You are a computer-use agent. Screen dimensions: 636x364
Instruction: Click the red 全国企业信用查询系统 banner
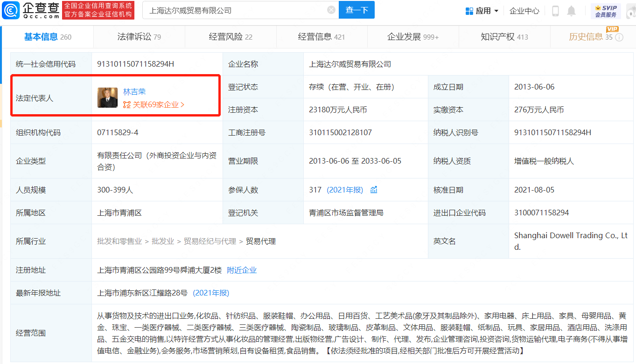tap(98, 10)
